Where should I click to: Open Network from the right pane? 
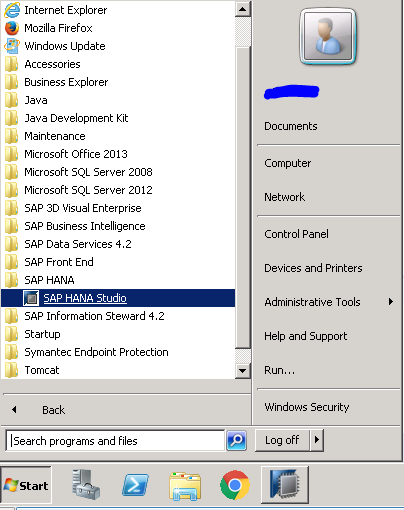tap(284, 197)
